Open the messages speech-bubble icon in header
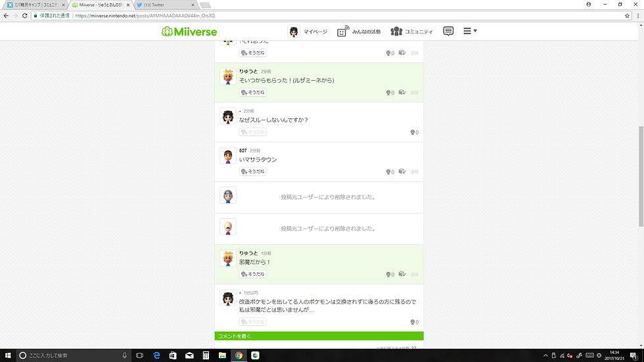Viewport: 644px width, 362px height. click(x=448, y=31)
